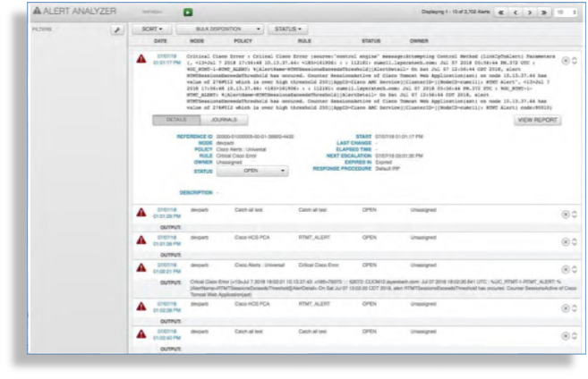Click the red warning icon on top alert

(x=141, y=59)
